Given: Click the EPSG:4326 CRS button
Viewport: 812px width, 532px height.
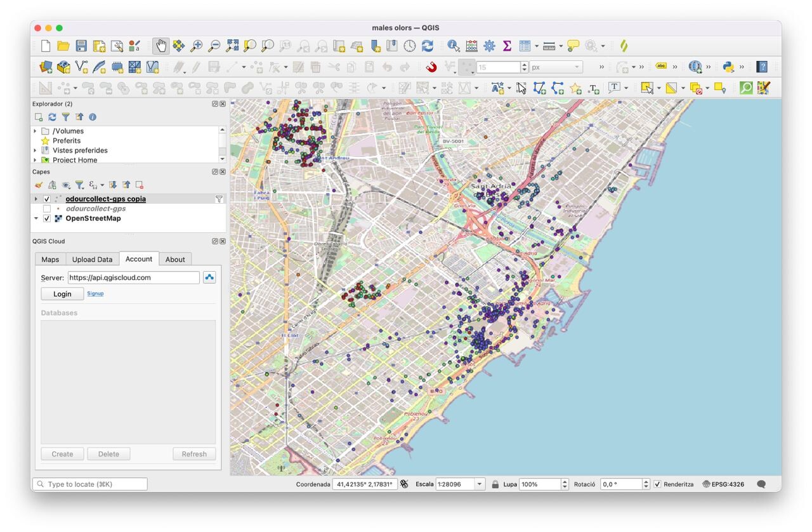Looking at the screenshot, I should [x=723, y=484].
